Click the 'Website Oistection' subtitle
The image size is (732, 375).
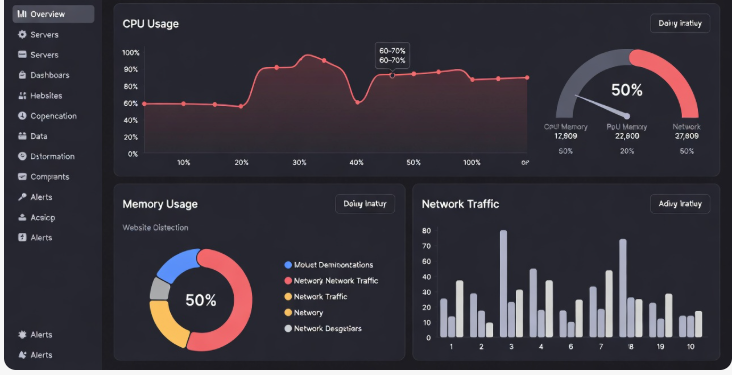(155, 227)
